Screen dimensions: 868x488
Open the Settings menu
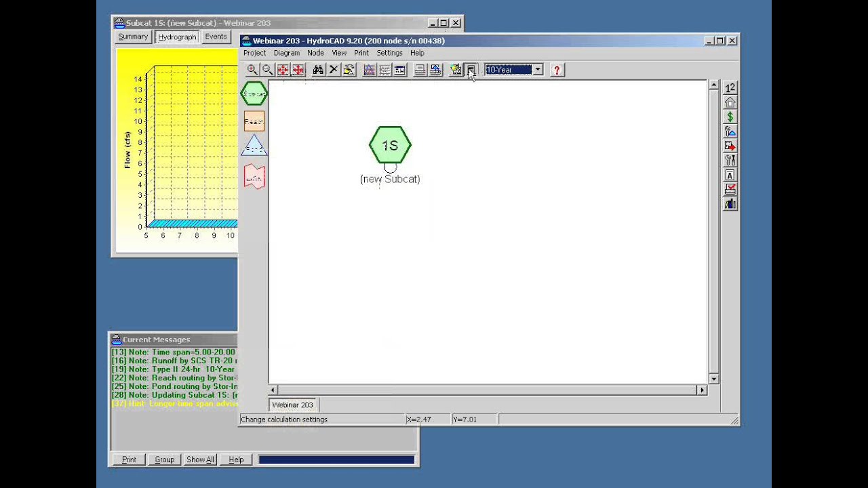point(390,53)
